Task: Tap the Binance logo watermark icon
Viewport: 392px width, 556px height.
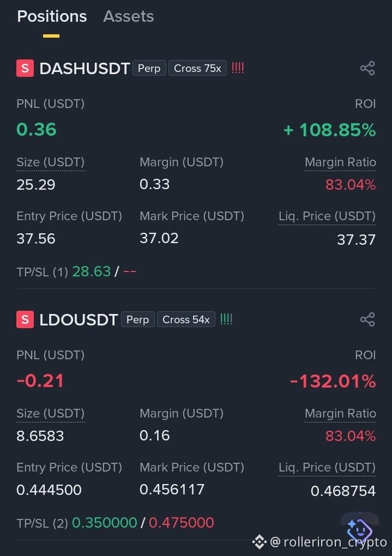Action: (x=260, y=542)
